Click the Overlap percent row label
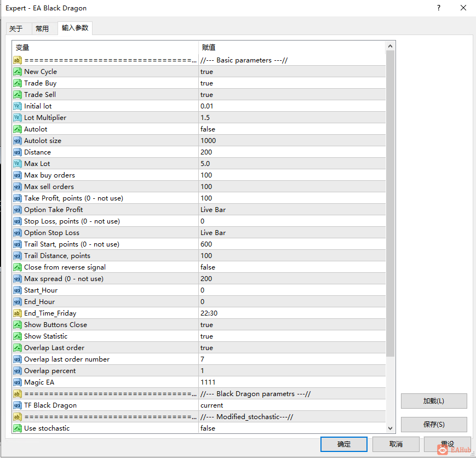The image size is (476, 458). point(50,371)
